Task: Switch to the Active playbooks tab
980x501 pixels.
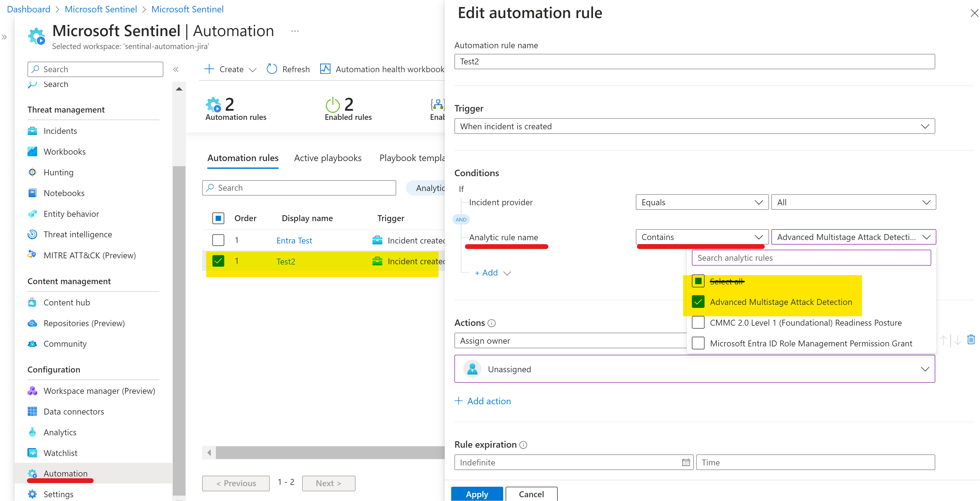Action: tap(327, 158)
